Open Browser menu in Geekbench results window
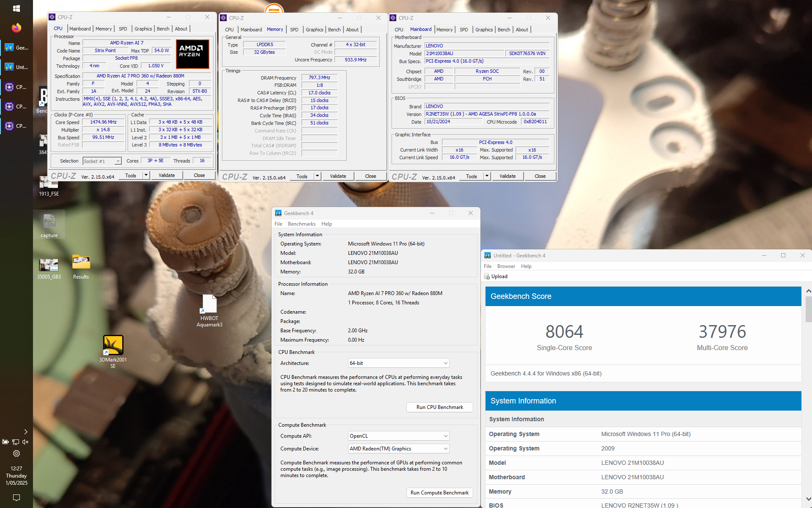 tap(506, 266)
